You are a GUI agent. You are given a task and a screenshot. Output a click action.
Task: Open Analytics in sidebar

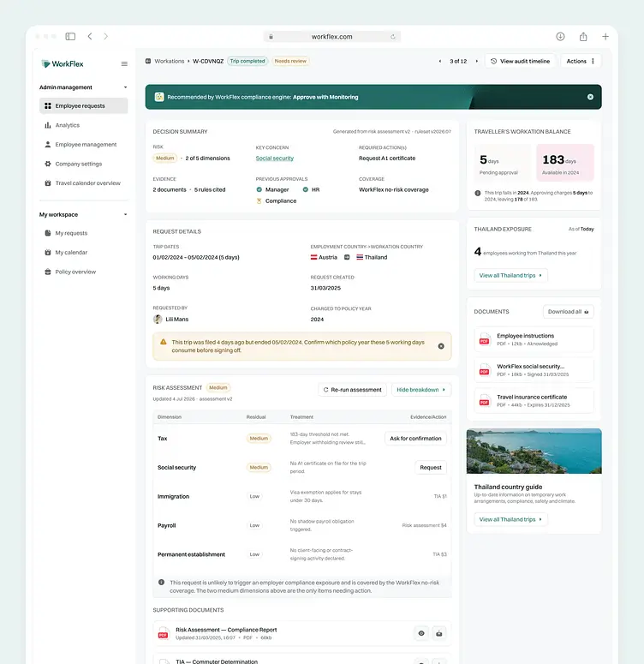tap(83, 125)
